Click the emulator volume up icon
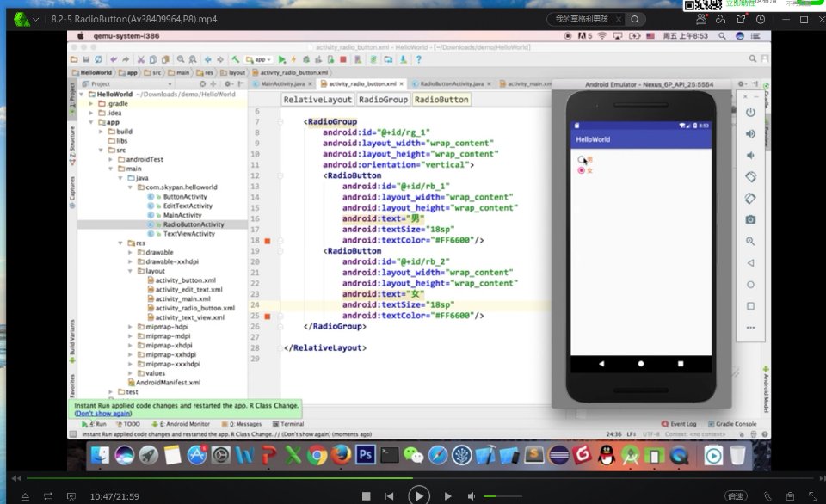Viewport: 826px width, 504px height. click(x=750, y=134)
